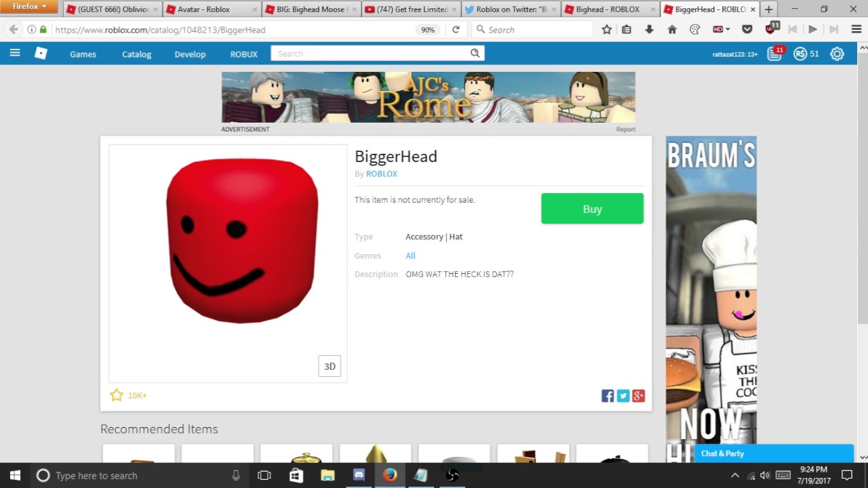Open the Roblox hamburger navigation menu
Image resolution: width=868 pixels, height=488 pixels.
tap(15, 53)
